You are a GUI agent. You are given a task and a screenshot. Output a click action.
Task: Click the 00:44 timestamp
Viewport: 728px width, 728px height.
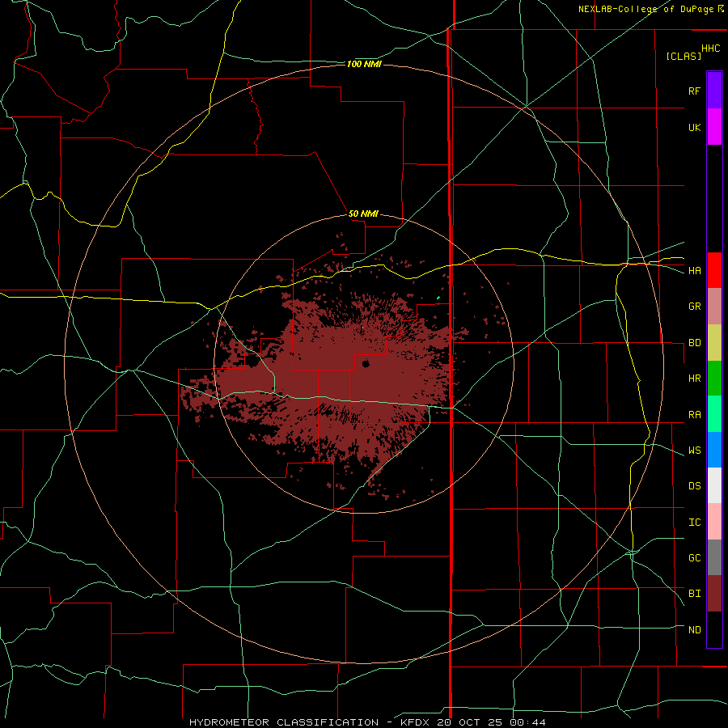(527, 722)
